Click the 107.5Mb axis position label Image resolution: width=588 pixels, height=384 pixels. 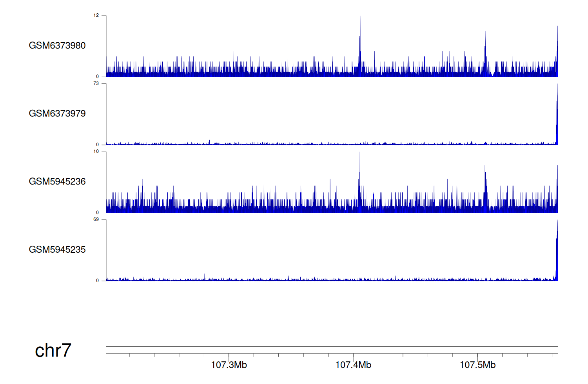tap(477, 365)
